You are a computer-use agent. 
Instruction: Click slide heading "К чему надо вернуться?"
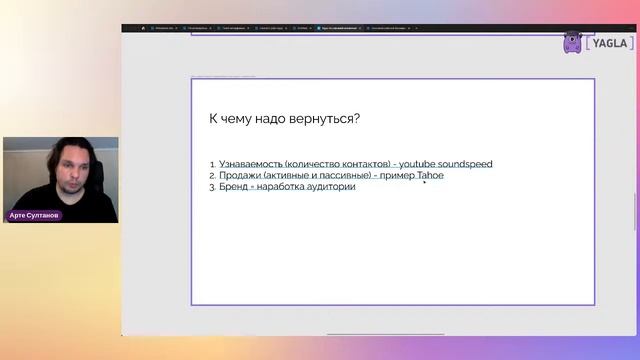click(x=284, y=119)
